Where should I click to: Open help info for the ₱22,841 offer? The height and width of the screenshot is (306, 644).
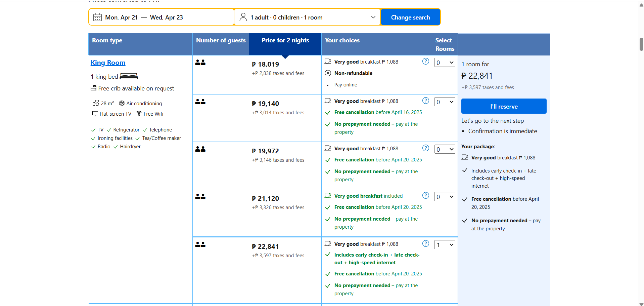pyautogui.click(x=425, y=243)
